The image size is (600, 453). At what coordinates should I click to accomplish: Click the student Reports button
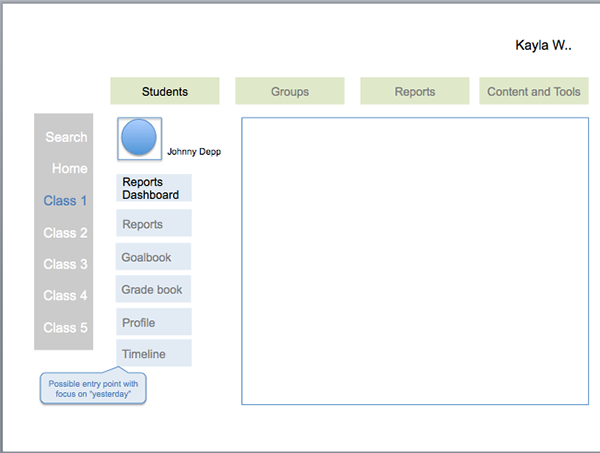click(x=154, y=223)
